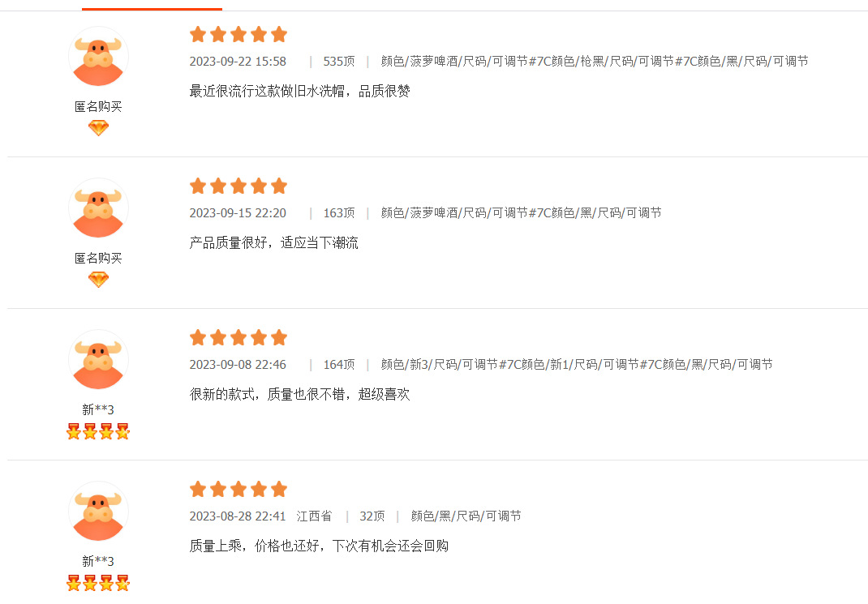Upvote the review with 32顶

click(x=372, y=516)
